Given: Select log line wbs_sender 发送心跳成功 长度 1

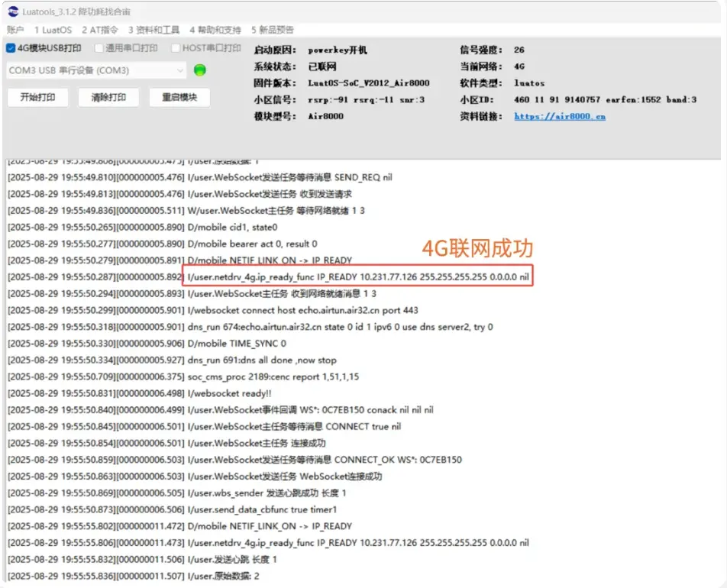Looking at the screenshot, I should (x=176, y=493).
